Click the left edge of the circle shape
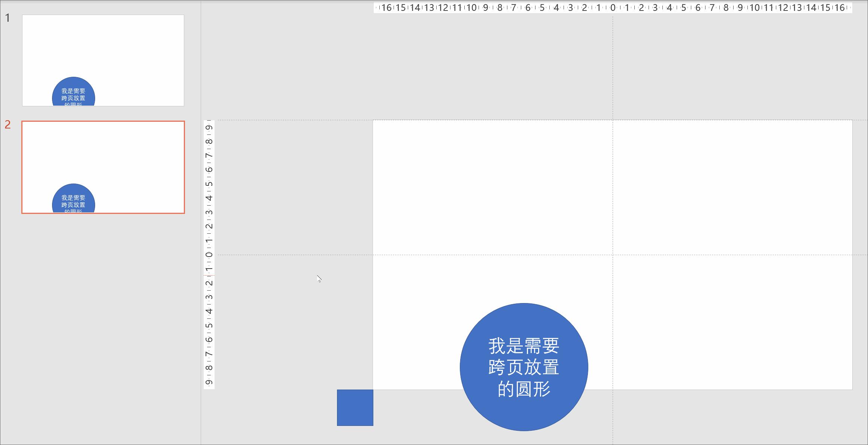868x445 pixels. [461, 367]
